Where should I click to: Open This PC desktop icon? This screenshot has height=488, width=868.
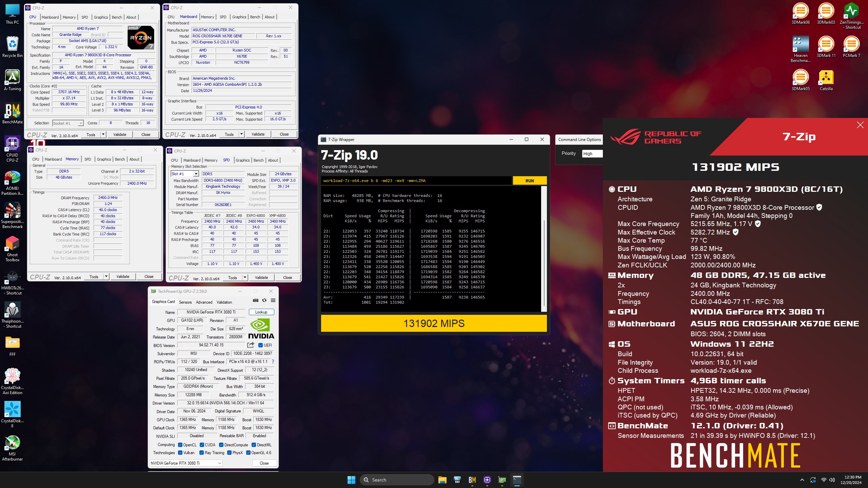(13, 14)
